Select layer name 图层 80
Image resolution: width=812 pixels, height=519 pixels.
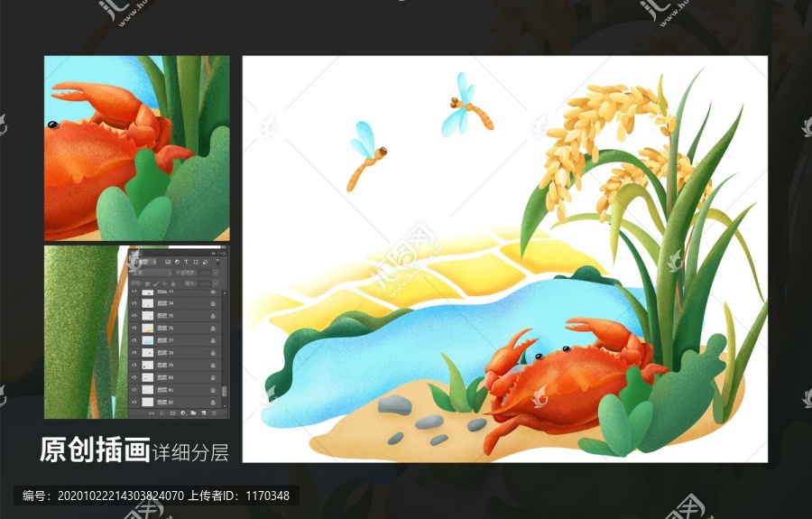click(x=165, y=377)
